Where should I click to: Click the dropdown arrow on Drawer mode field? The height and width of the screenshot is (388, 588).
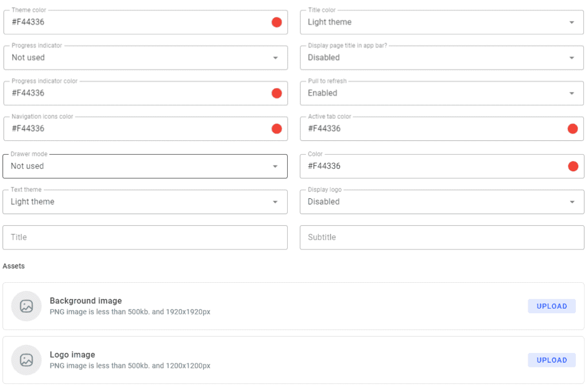pos(275,166)
